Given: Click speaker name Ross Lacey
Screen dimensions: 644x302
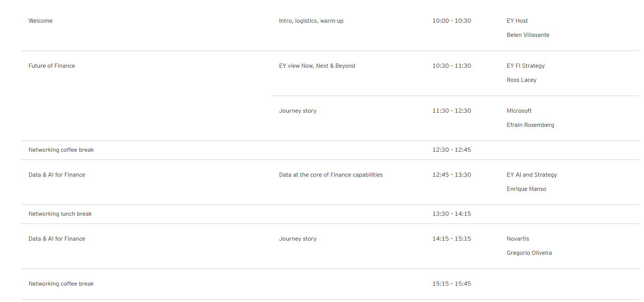Looking at the screenshot, I should pos(521,80).
